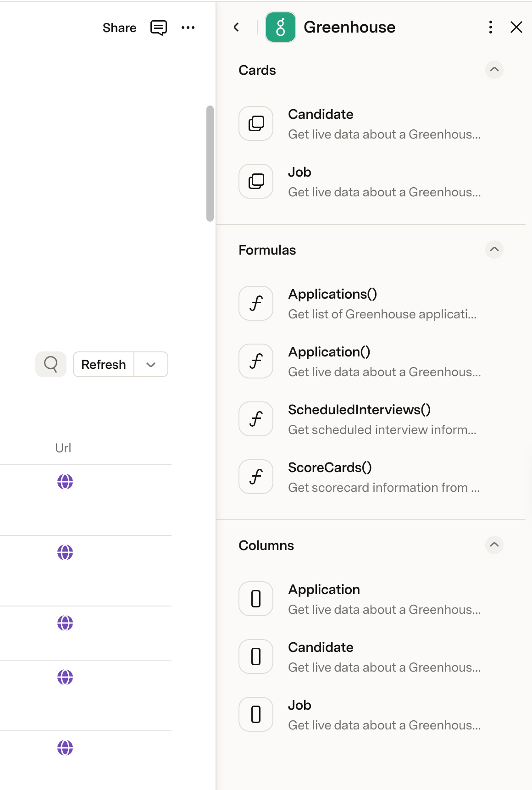Select the Application() formula title
The image size is (532, 790).
[329, 352]
